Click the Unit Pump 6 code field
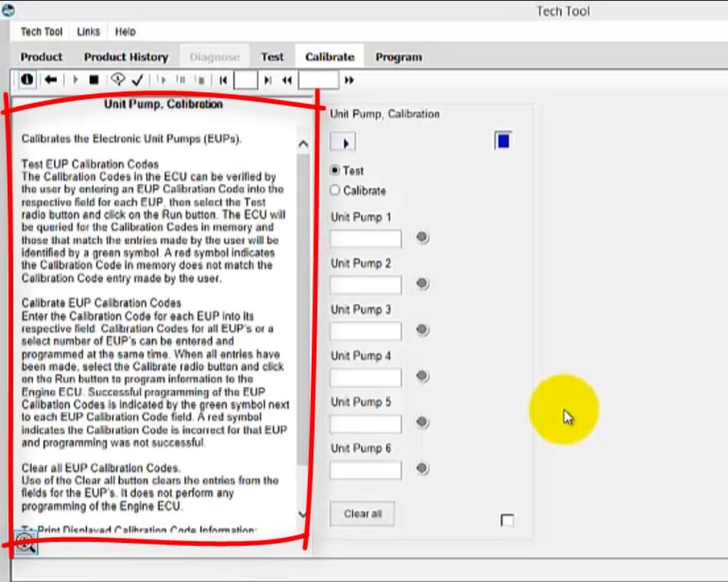Screen dimensions: 728x582 click(366, 471)
